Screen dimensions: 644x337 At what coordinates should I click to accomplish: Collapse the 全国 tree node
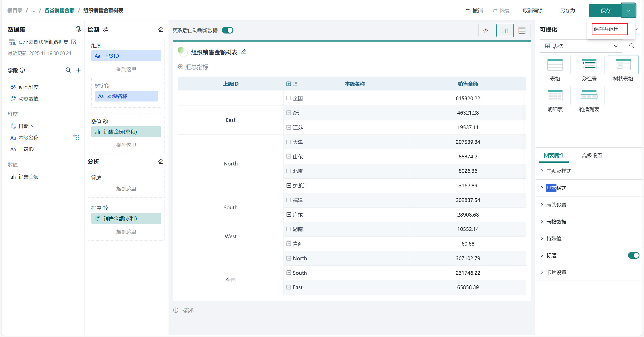coord(289,98)
